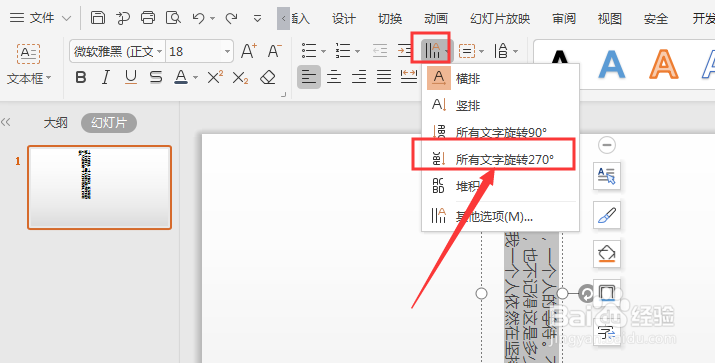
Task: Collapse the slide panel with double chevron
Action: pos(5,122)
